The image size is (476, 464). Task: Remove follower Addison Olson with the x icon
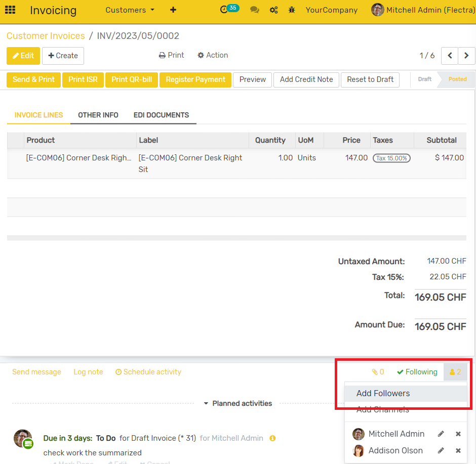point(458,450)
